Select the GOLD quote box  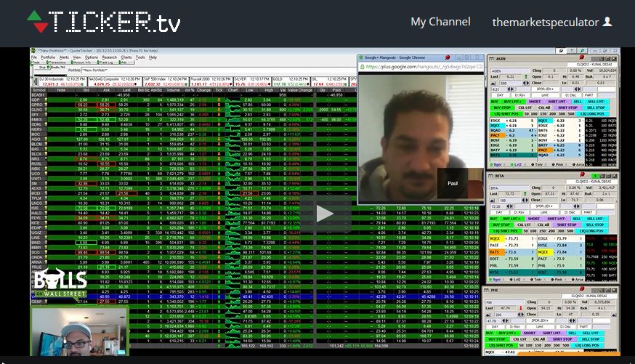click(292, 82)
